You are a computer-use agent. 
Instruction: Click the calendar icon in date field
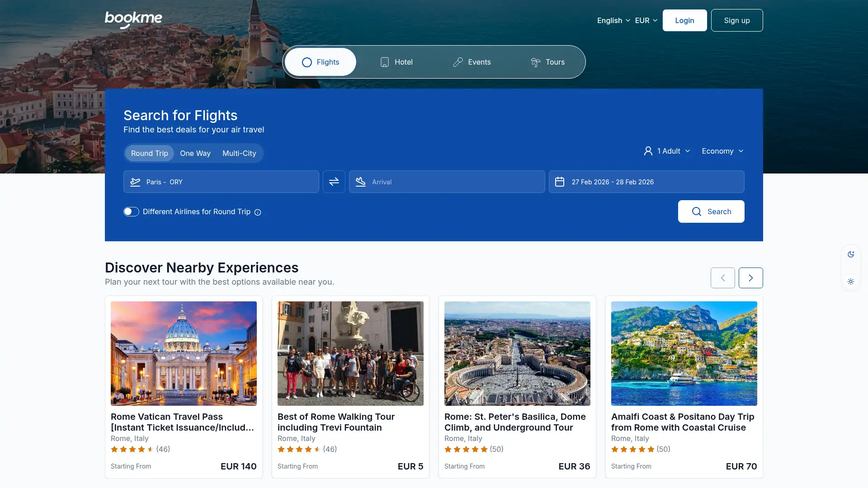(560, 182)
